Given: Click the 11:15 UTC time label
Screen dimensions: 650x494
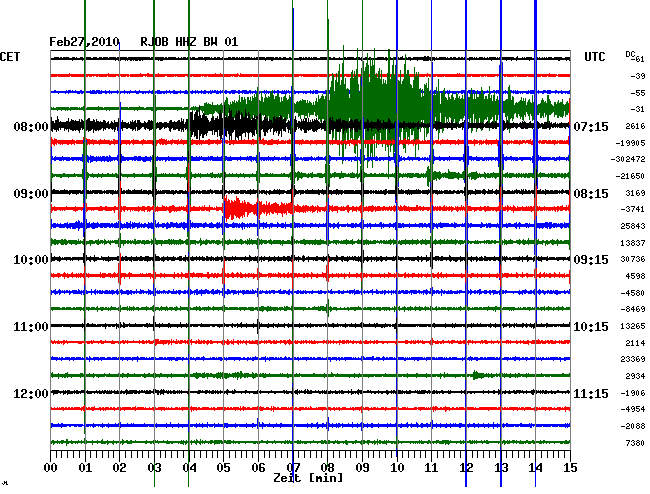Looking at the screenshot, I should click(x=591, y=393).
